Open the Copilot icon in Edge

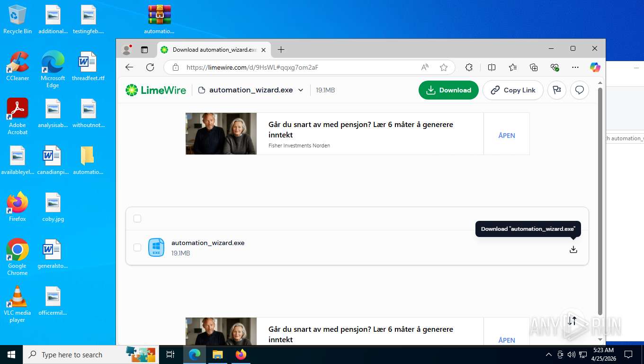(595, 67)
